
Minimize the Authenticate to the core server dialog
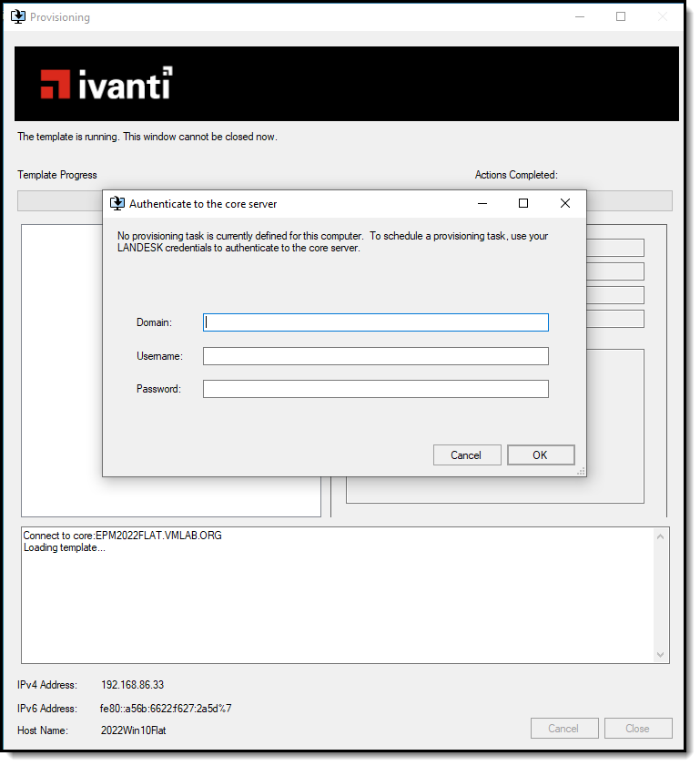(482, 203)
